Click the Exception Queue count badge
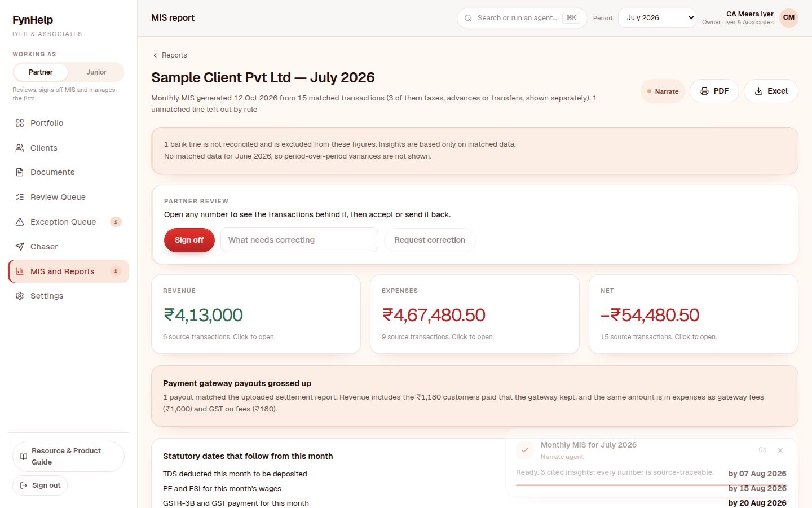The width and height of the screenshot is (812, 508). point(116,222)
